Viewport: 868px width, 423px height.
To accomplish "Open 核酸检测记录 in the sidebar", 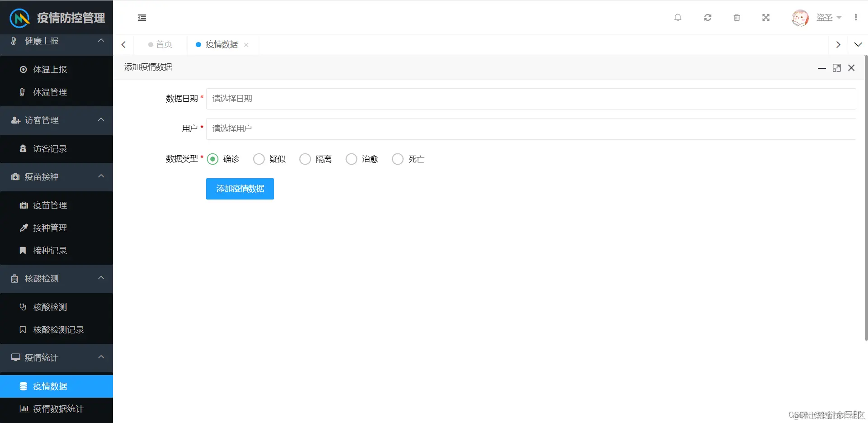I will coord(57,330).
